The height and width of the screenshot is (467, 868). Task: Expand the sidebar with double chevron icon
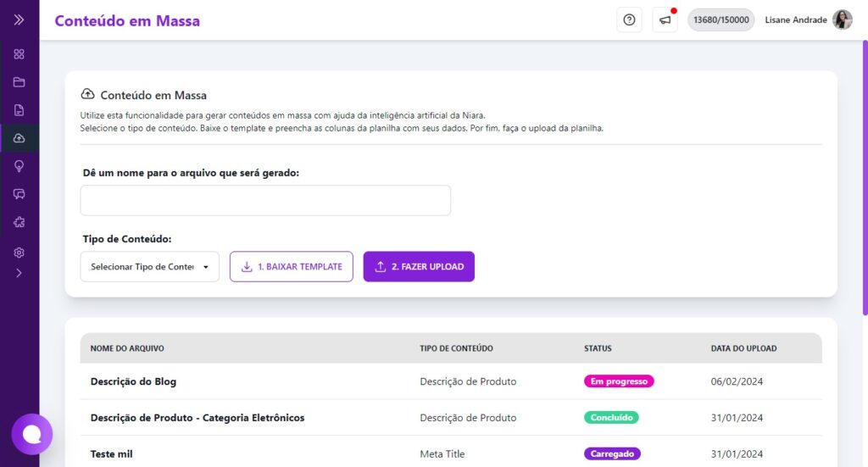click(19, 19)
